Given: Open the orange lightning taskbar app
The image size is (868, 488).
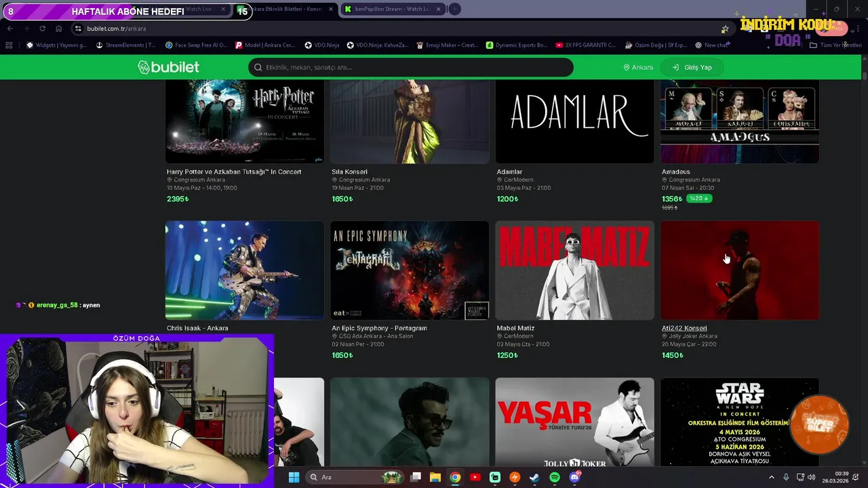Looking at the screenshot, I should (x=515, y=477).
